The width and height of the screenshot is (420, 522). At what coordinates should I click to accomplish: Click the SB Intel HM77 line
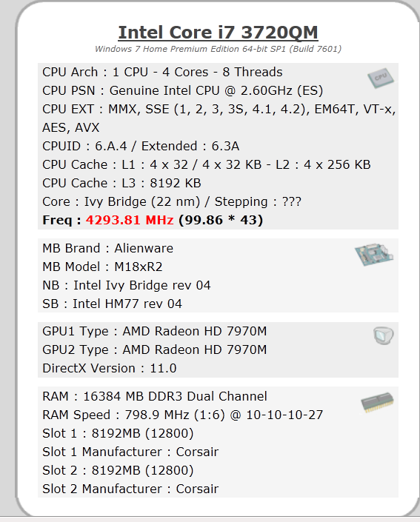click(x=112, y=304)
